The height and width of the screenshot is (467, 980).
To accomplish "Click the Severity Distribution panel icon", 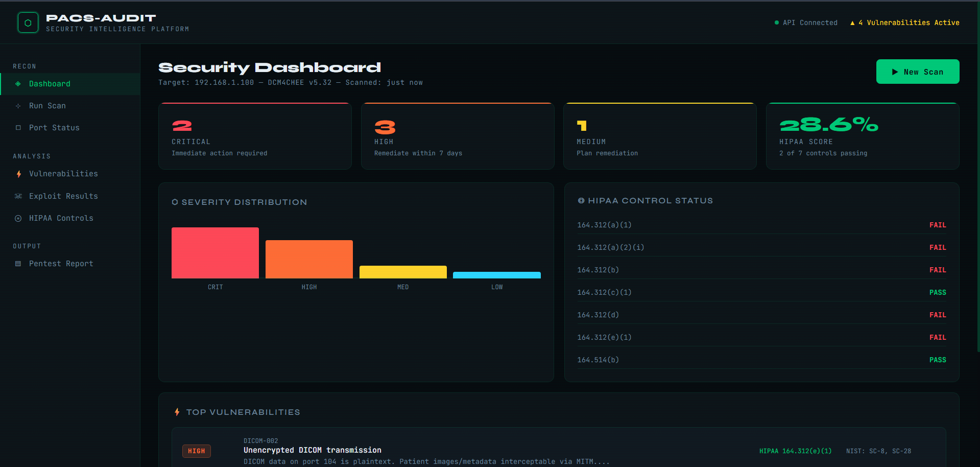I will 175,202.
